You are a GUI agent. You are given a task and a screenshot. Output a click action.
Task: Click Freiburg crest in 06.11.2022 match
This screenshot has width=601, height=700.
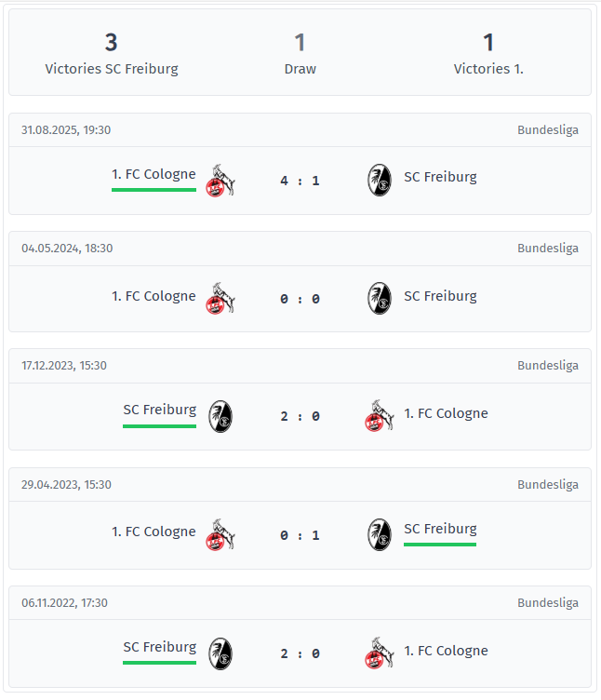220,653
